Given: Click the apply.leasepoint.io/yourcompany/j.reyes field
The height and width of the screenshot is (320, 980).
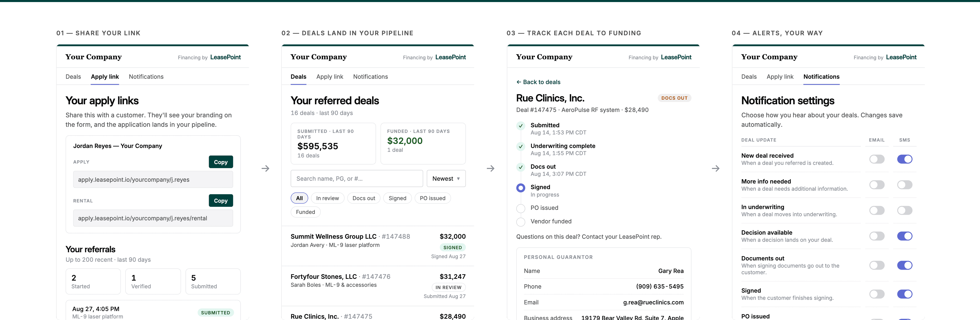Looking at the screenshot, I should pyautogui.click(x=153, y=179).
